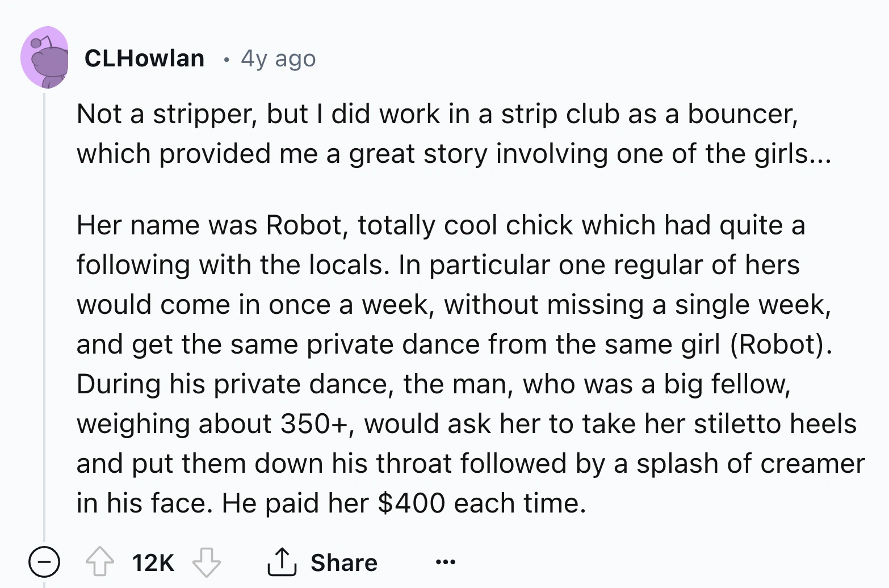Click the "$400 each time" text

point(481,503)
